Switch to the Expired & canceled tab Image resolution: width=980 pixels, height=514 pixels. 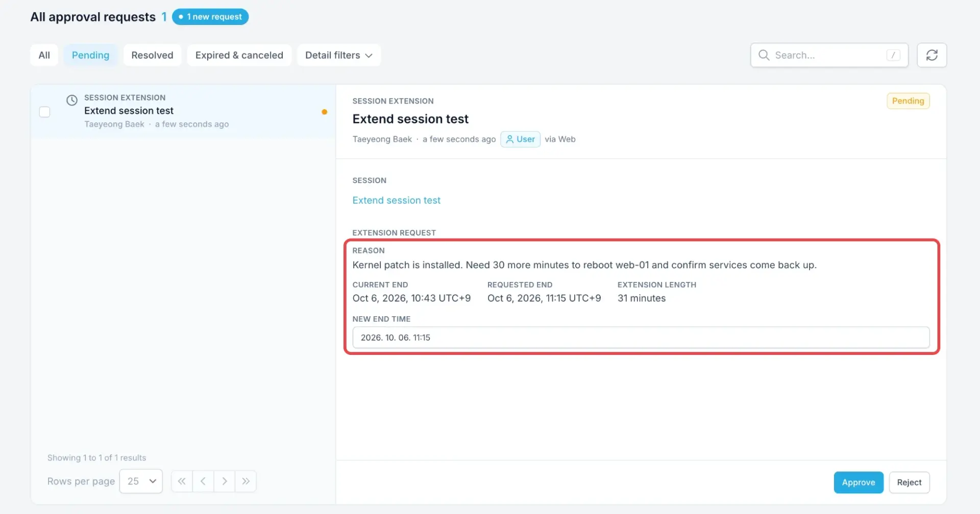(x=239, y=55)
